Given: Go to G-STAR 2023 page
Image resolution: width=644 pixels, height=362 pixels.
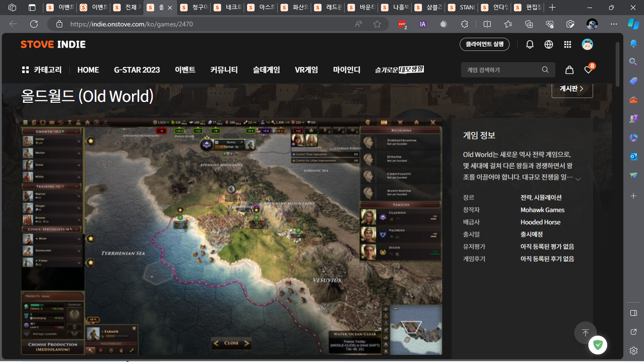Looking at the screenshot, I should (x=137, y=70).
